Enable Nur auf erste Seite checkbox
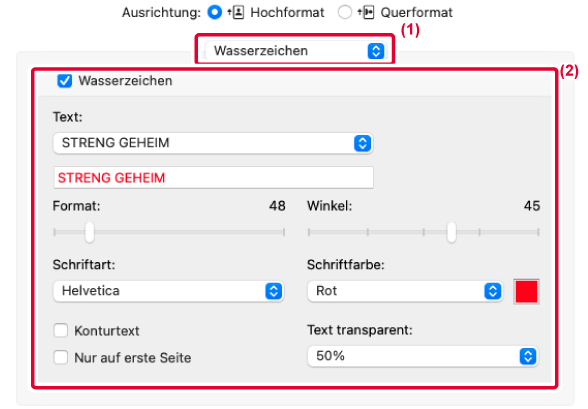 coord(61,358)
